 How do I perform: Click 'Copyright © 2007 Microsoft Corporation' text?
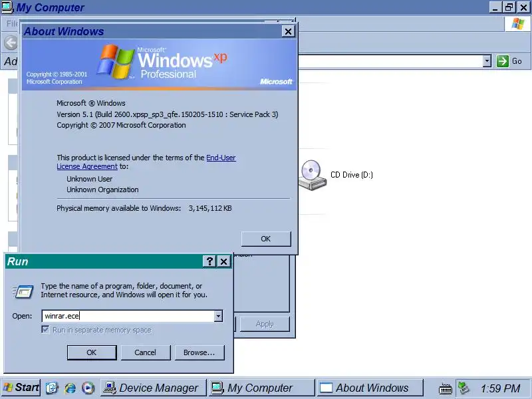[x=121, y=125]
